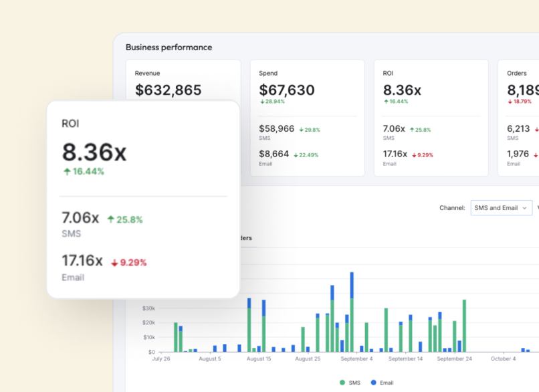Viewport: 539px width, 392px height.
Task: Toggle the SMS series in the chart legend
Action: (352, 383)
